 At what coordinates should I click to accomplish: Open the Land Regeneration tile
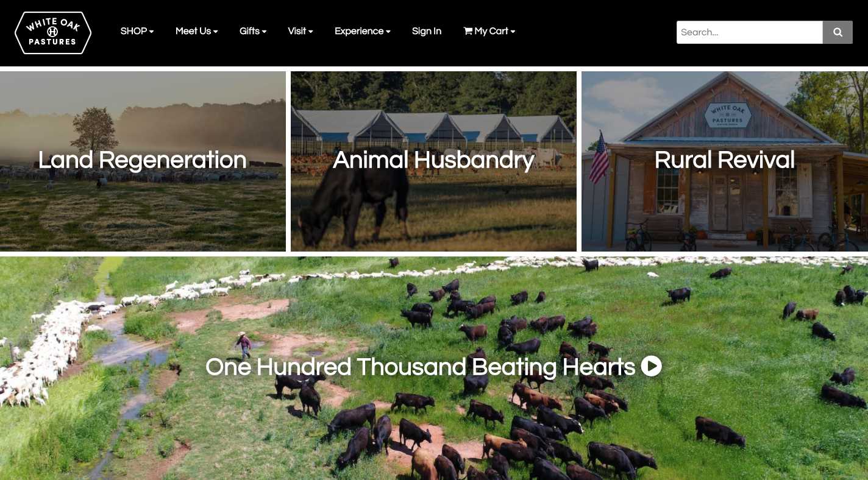pos(143,161)
